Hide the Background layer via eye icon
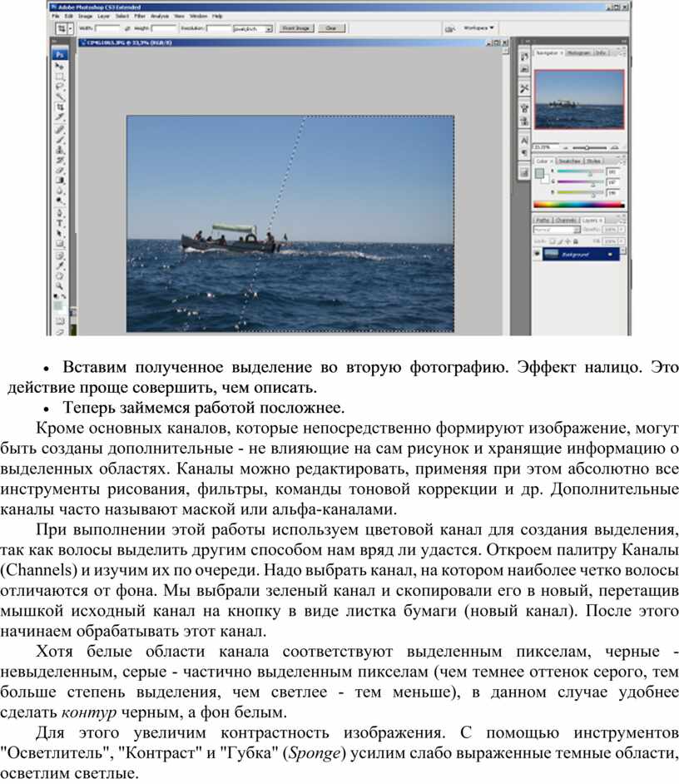The height and width of the screenshot is (784, 679). pos(538,254)
